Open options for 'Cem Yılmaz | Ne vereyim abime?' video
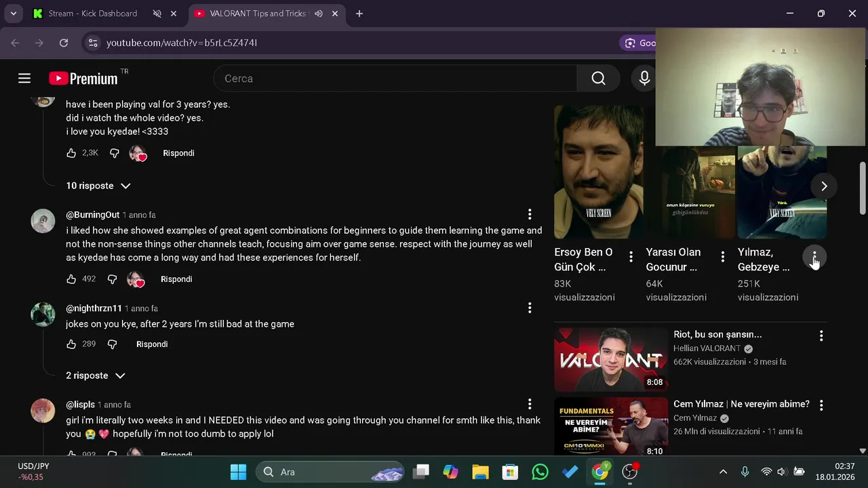The width and height of the screenshot is (868, 488). (821, 405)
